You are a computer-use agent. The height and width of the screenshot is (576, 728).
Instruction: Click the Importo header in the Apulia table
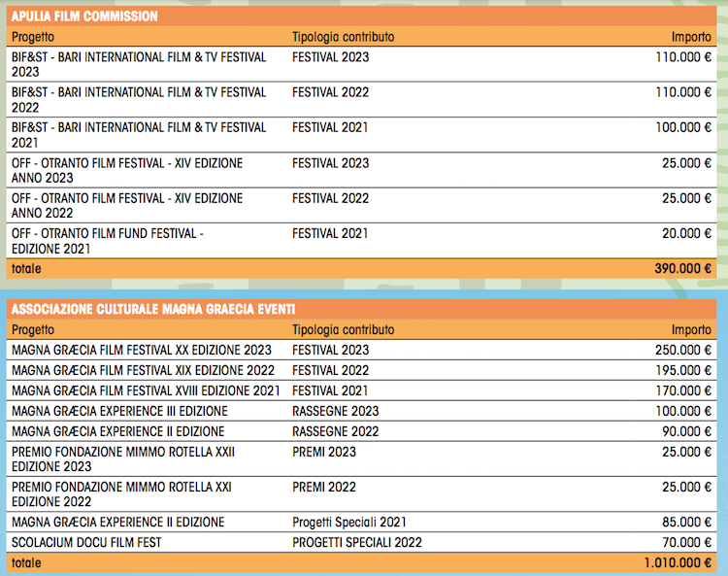(x=691, y=37)
